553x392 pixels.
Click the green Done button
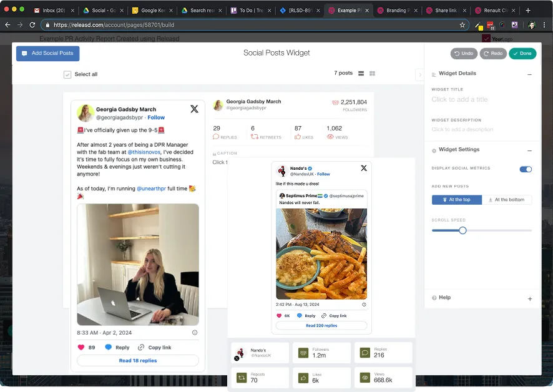522,54
